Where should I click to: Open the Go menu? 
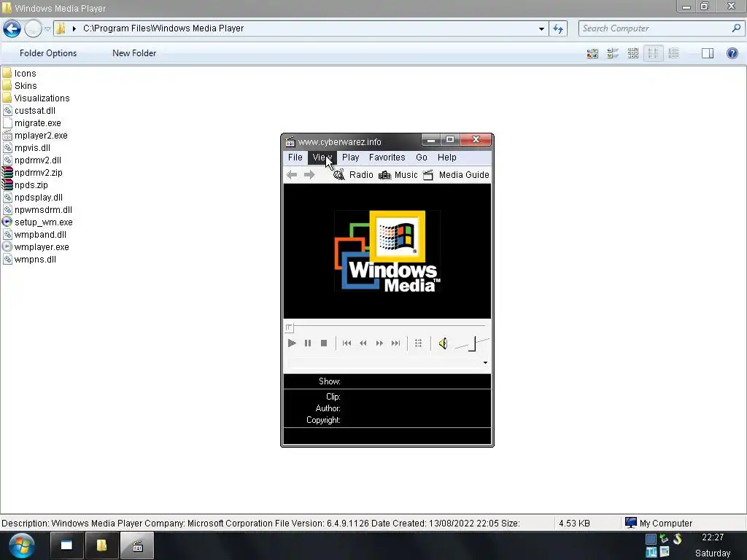422,157
